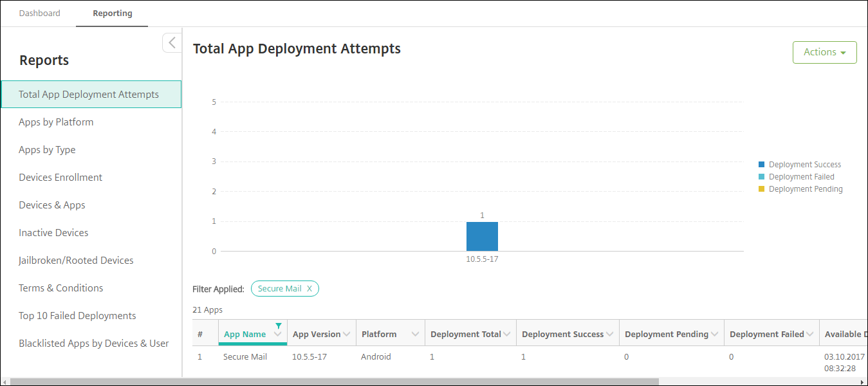
Task: Open the Devices Enrollment report
Action: [60, 178]
